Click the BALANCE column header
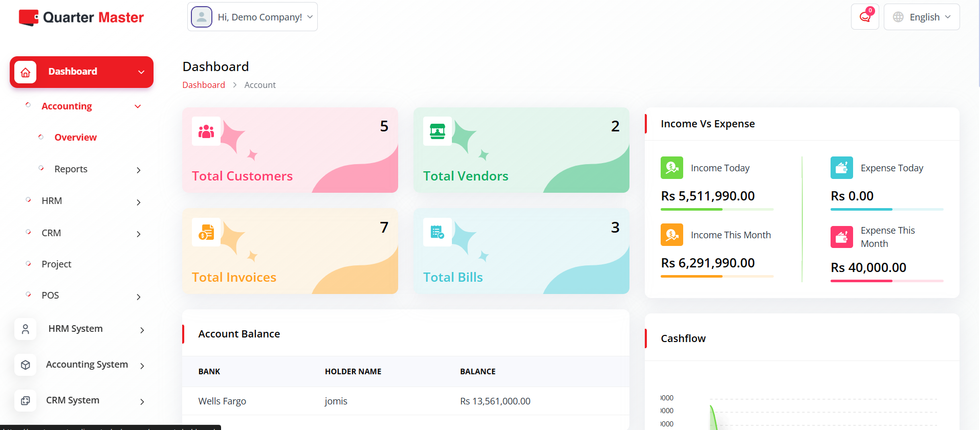This screenshot has height=430, width=980. pos(477,371)
